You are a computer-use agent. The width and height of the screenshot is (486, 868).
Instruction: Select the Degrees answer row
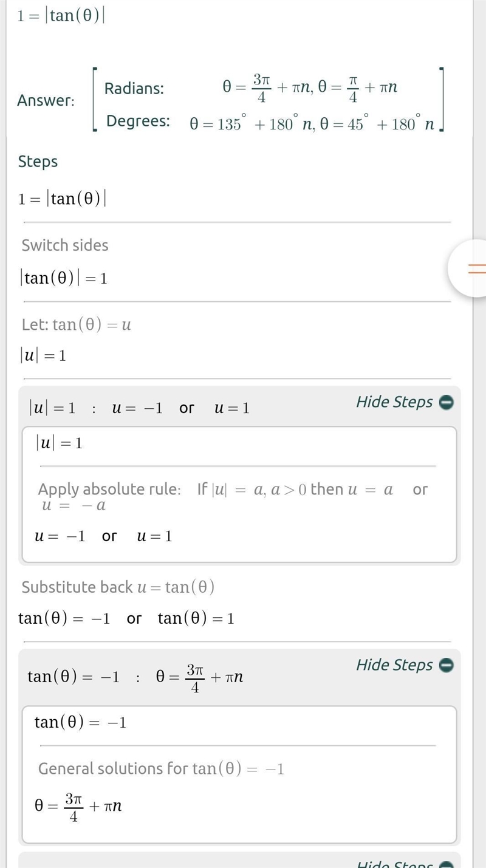[x=270, y=122]
